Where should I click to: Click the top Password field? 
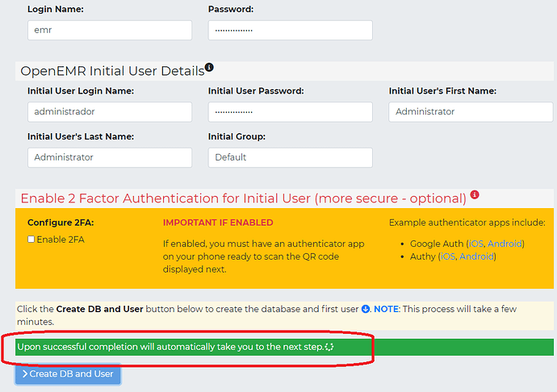290,30
